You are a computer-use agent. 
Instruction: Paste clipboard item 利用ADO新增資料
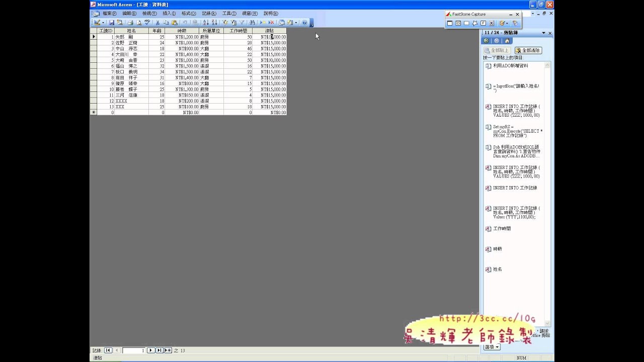514,66
